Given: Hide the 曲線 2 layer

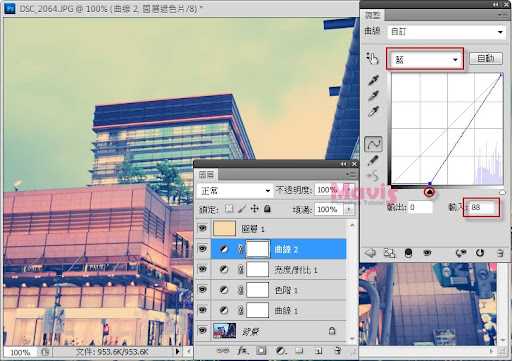Looking at the screenshot, I should pos(202,249).
